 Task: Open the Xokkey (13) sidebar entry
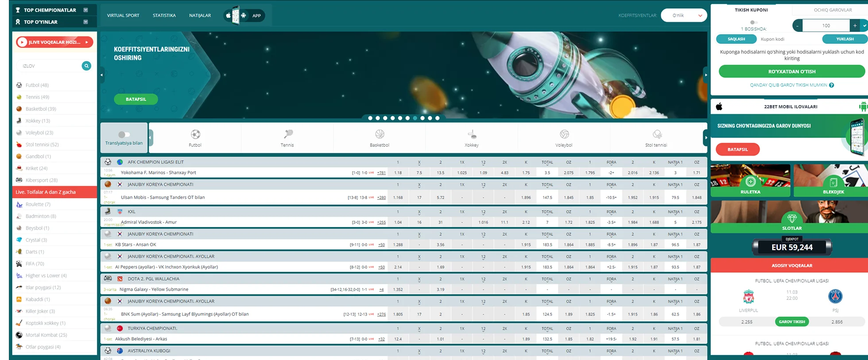[x=38, y=121]
